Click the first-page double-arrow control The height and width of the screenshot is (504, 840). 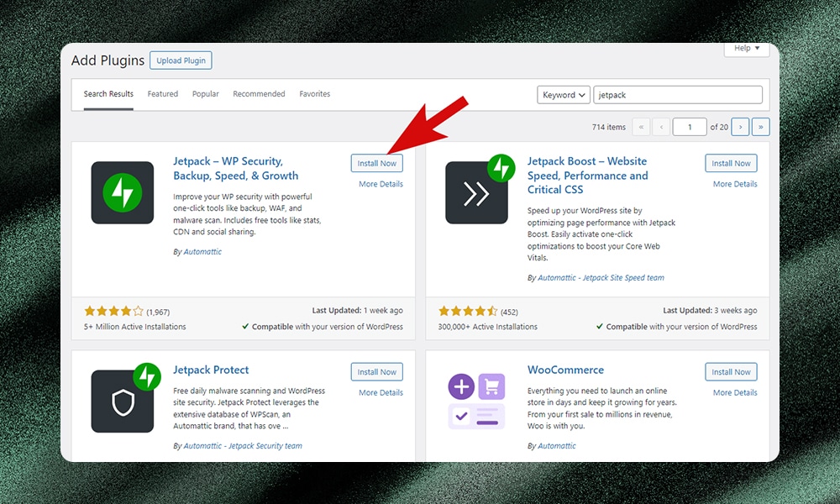(x=641, y=126)
